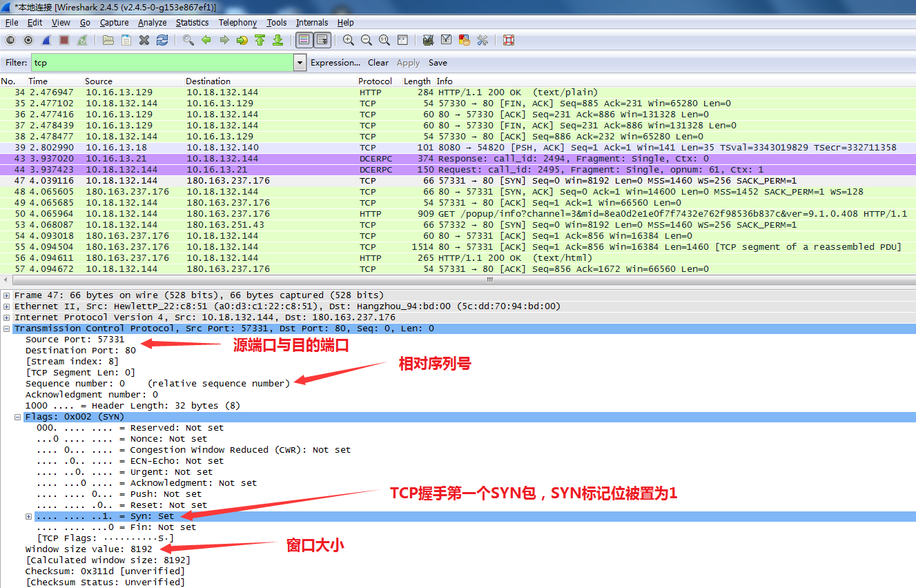This screenshot has width=916, height=588.
Task: Click into the tcp display filter field
Action: point(162,63)
